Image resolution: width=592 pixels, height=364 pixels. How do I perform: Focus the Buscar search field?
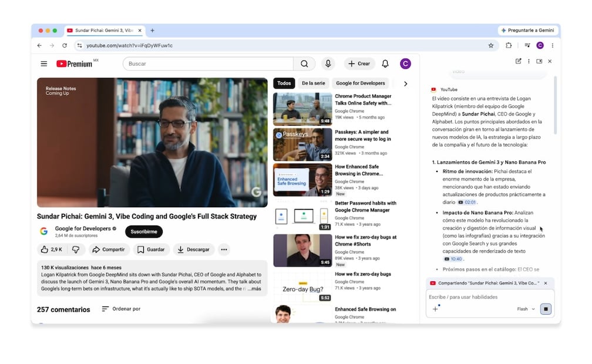coord(208,64)
